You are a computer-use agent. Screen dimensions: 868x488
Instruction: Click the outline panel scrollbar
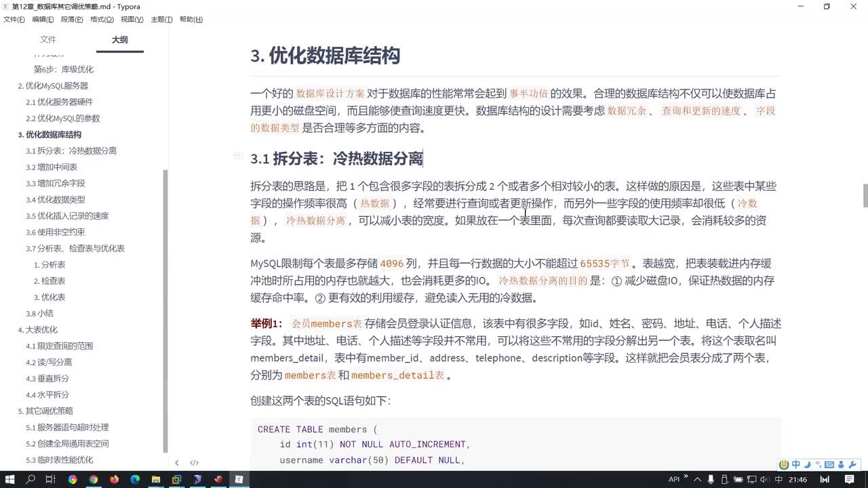click(x=165, y=310)
